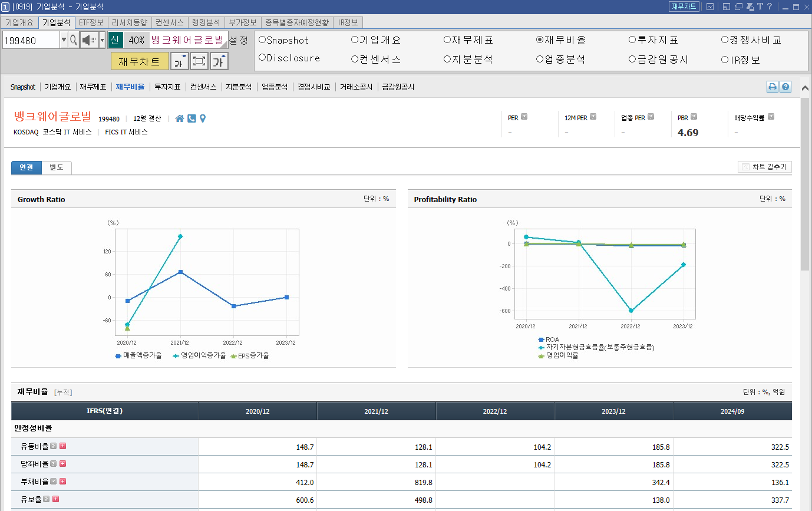The height and width of the screenshot is (511, 812).
Task: Select the IR정보 radio button
Action: tap(725, 60)
